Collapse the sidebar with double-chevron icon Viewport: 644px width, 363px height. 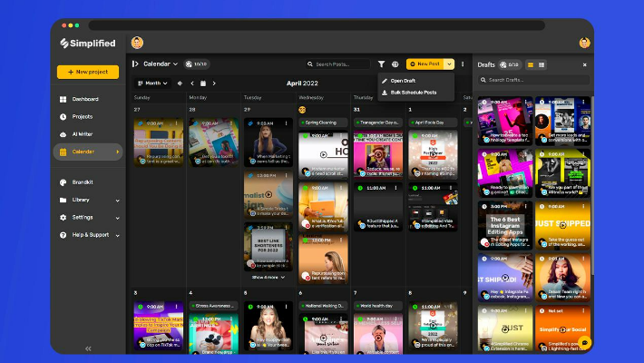88,348
